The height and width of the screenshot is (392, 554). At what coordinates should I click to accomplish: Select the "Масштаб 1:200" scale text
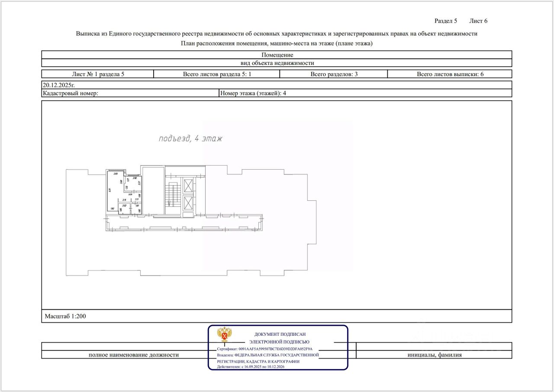[x=65, y=316]
